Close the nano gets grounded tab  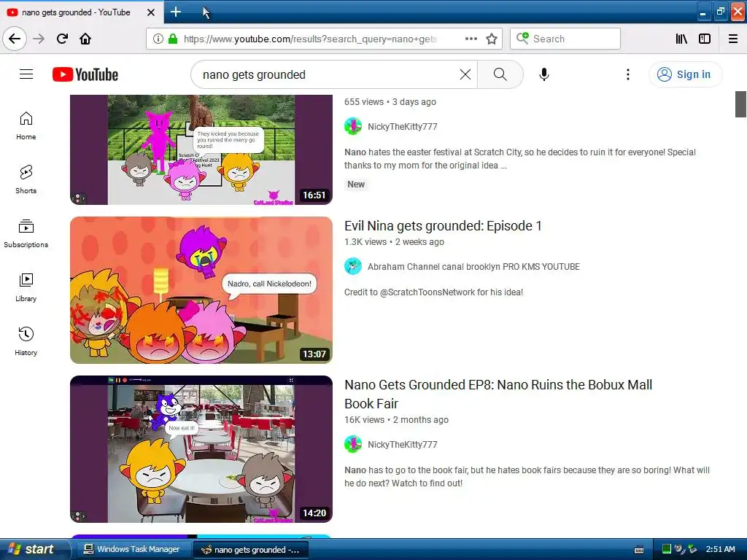pos(150,12)
